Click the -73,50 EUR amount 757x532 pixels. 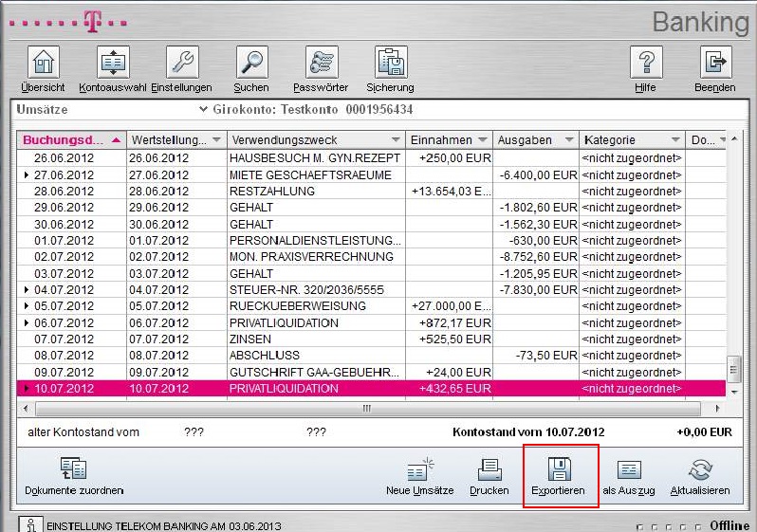coord(546,356)
